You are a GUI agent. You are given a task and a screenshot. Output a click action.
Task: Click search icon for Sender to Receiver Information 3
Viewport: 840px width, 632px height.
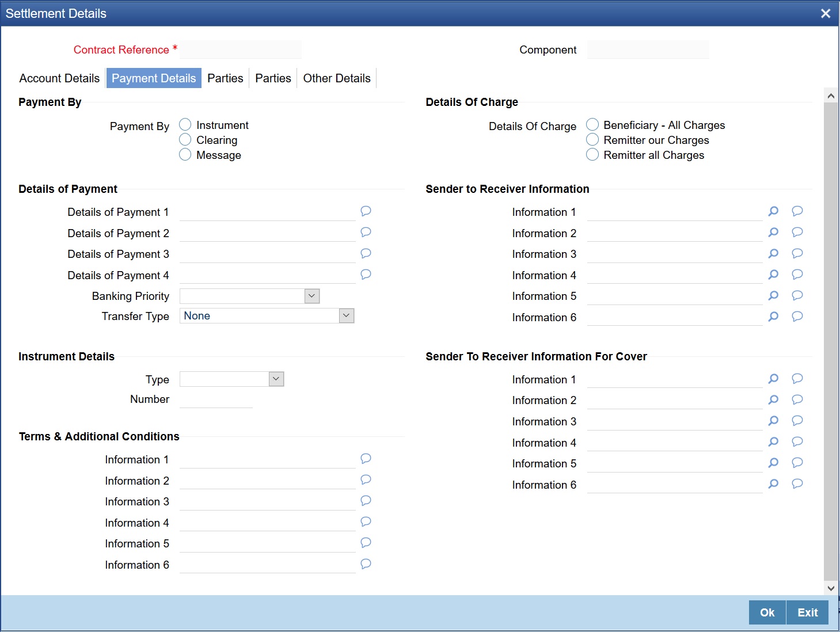(x=773, y=253)
